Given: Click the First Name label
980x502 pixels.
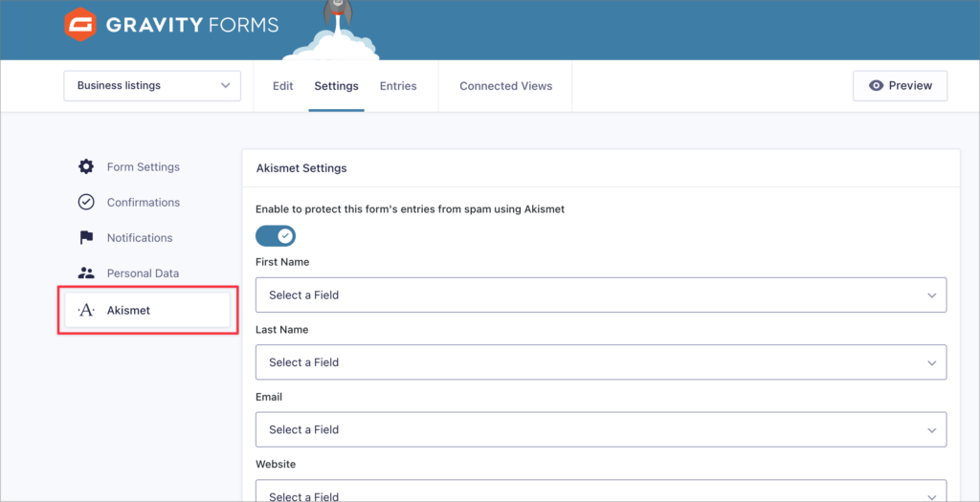Looking at the screenshot, I should pyautogui.click(x=282, y=262).
